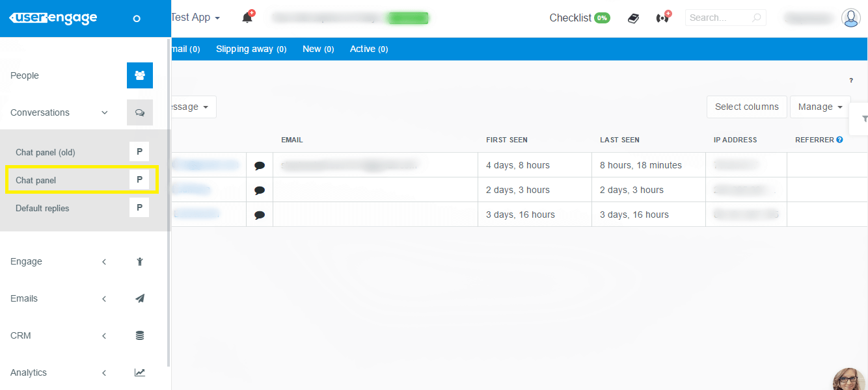Screen dimensions: 868x390
Task: Open Analytics via the chart icon
Action: 139,372
